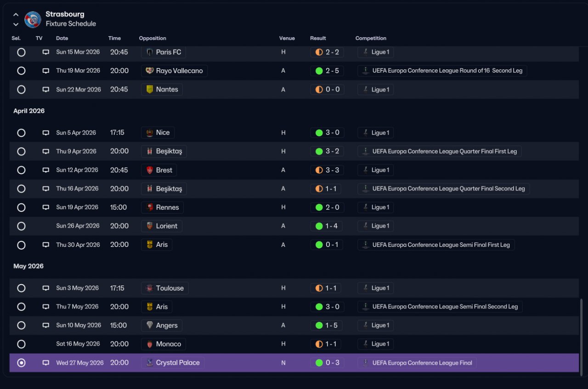
Task: Click the TV icon for Nantes match
Action: tap(45, 90)
